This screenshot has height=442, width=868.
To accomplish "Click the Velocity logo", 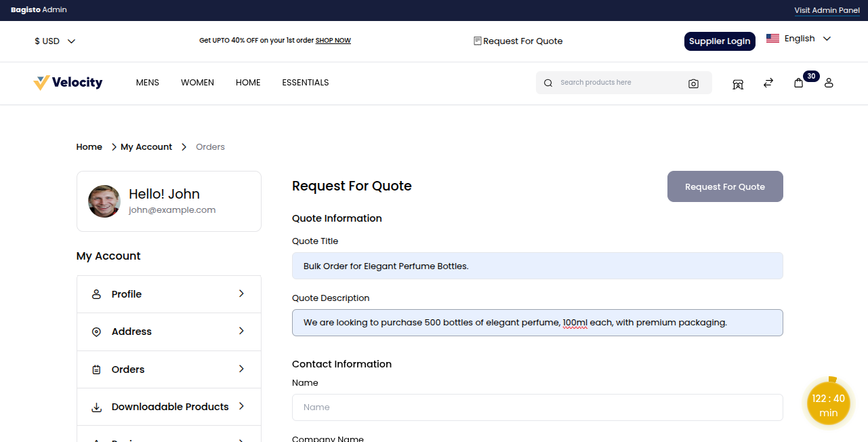I will tap(68, 83).
